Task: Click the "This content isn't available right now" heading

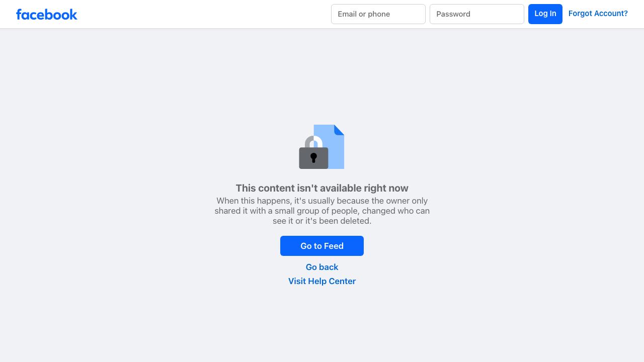Action: point(322,188)
